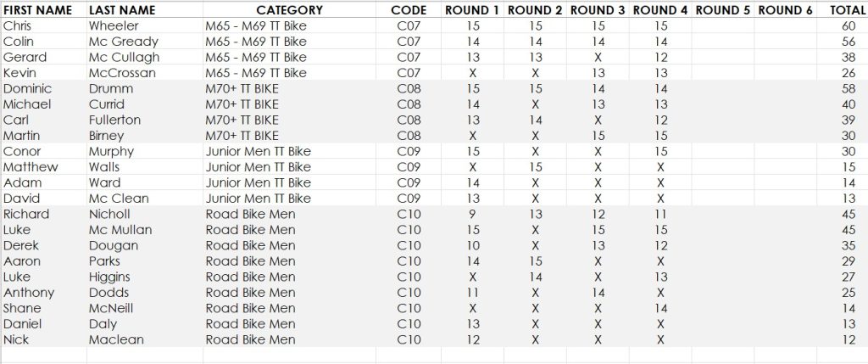Select the CATEGORY column header
868x364 pixels.
(x=289, y=10)
